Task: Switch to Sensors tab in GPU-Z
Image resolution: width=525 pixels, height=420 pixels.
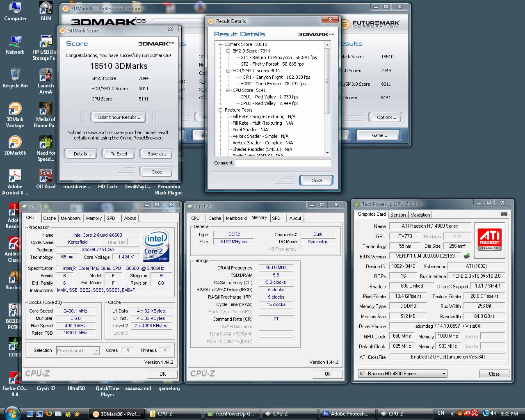Action: point(398,215)
